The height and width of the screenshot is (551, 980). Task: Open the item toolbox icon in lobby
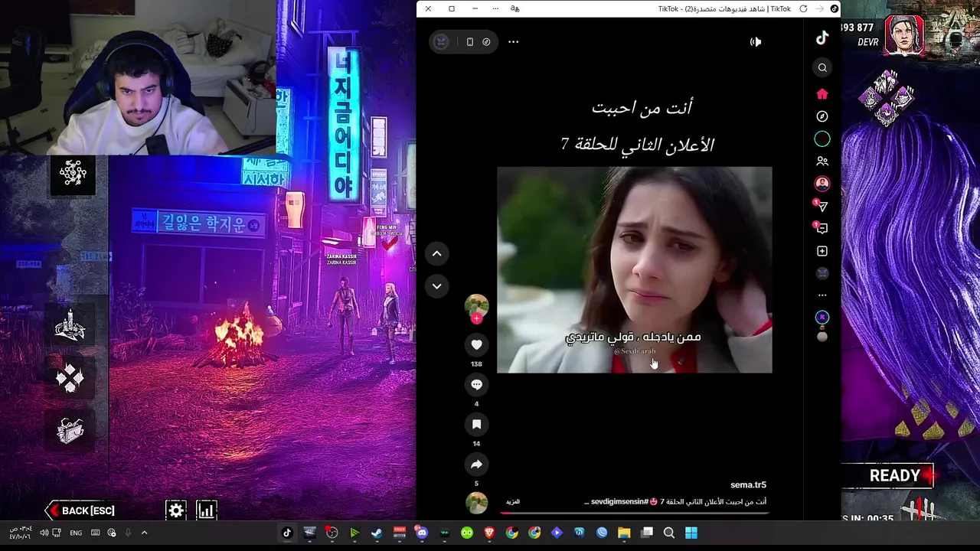pyautogui.click(x=70, y=430)
